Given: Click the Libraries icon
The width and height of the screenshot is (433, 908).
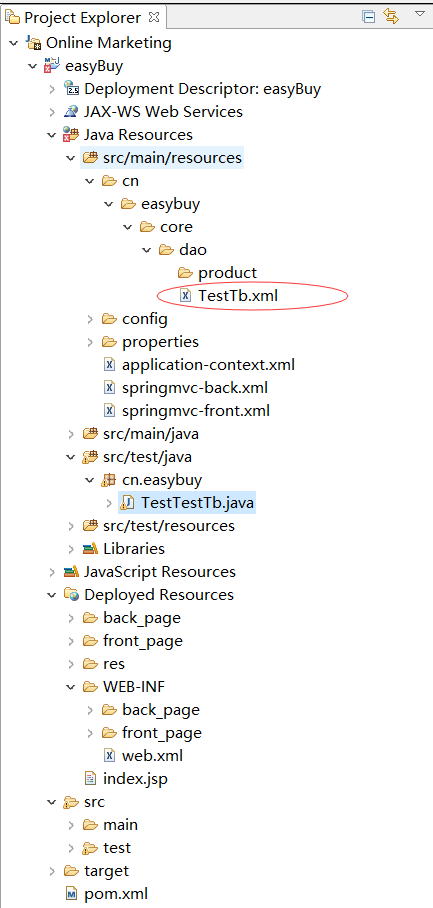Looking at the screenshot, I should click(91, 548).
